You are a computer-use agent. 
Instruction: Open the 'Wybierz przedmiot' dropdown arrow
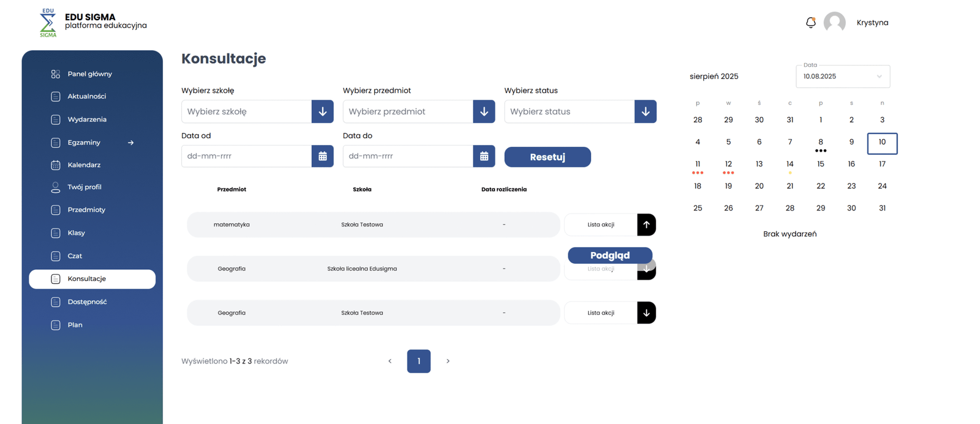pyautogui.click(x=484, y=111)
